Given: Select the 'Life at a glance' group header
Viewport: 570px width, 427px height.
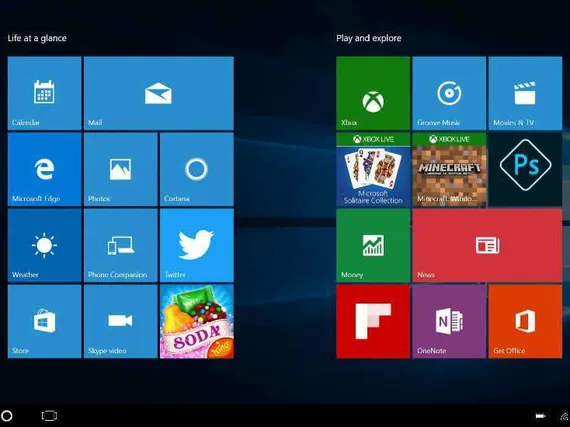Looking at the screenshot, I should tap(37, 38).
